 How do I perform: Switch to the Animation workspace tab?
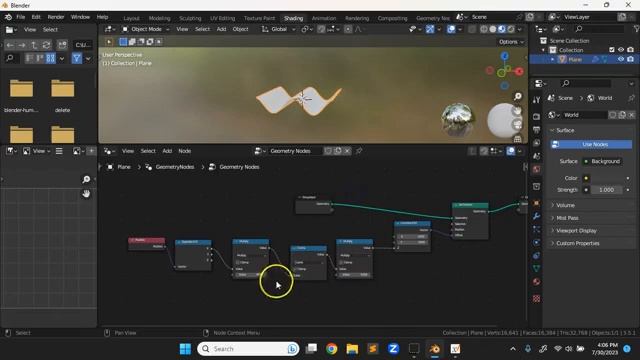click(x=324, y=18)
